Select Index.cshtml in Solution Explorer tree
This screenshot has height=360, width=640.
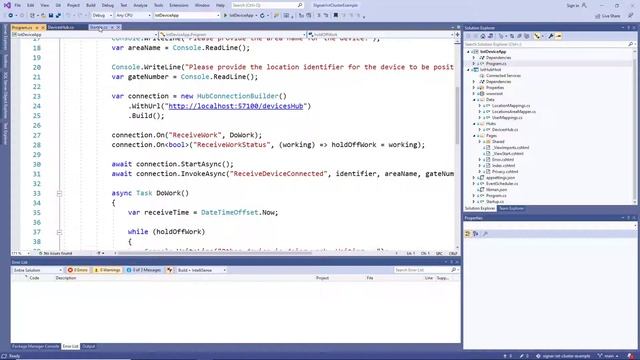click(503, 166)
